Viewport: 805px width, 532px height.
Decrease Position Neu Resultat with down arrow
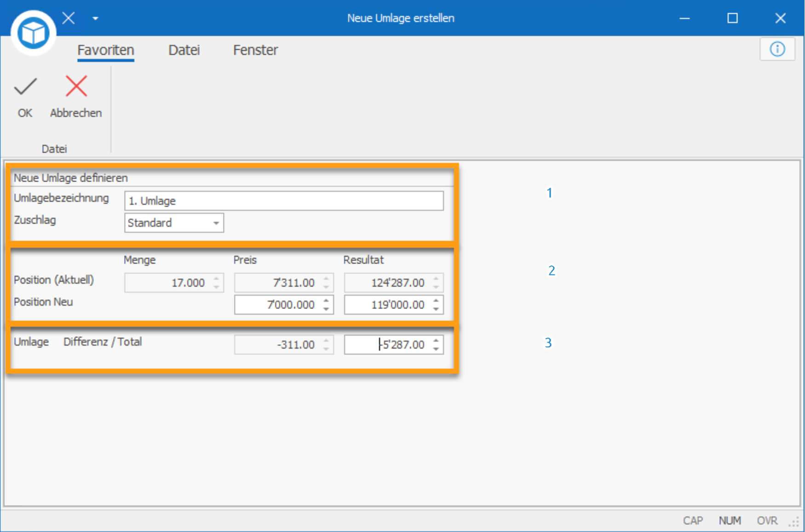(x=436, y=309)
